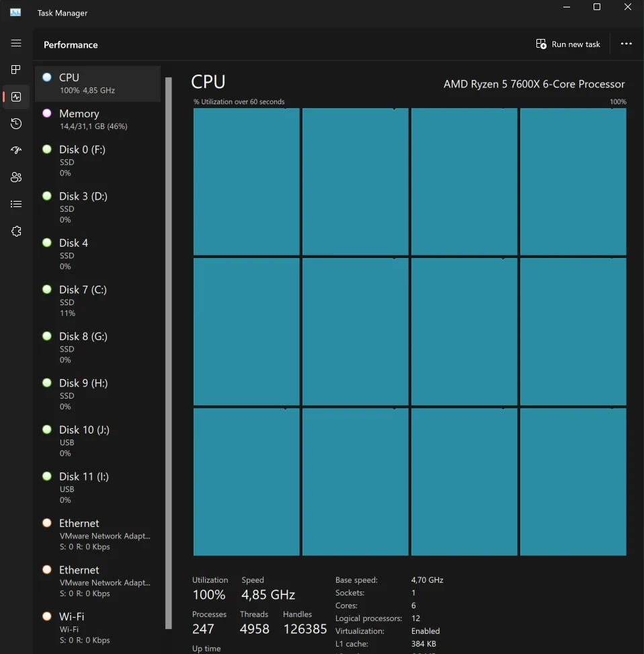Image resolution: width=644 pixels, height=654 pixels.
Task: Select Disk 10 (J:) USB entry
Action: (97, 441)
